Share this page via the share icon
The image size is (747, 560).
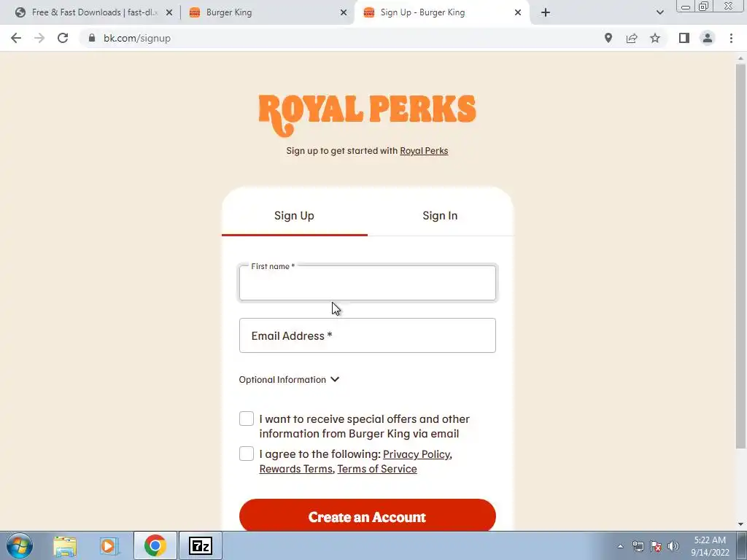tap(632, 38)
